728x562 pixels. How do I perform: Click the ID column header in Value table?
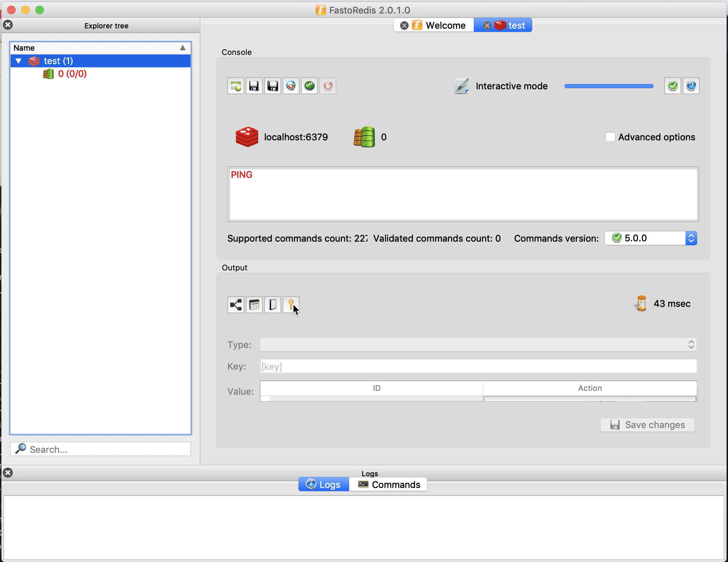372,388
